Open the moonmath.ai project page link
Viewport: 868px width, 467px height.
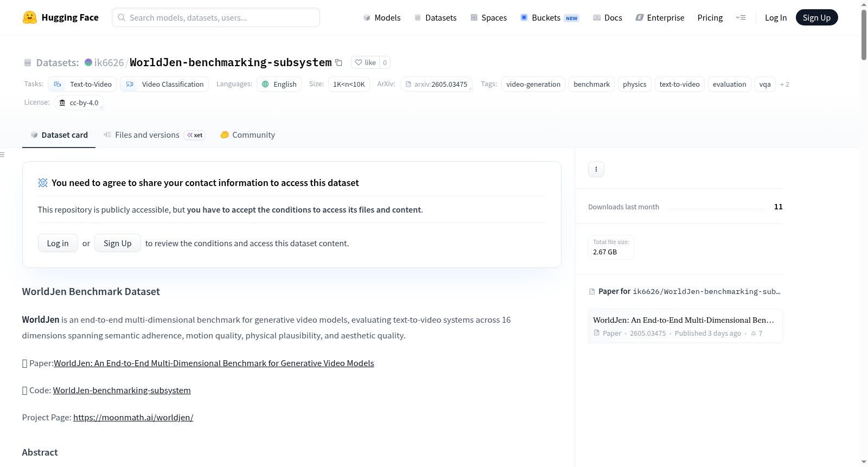133,417
